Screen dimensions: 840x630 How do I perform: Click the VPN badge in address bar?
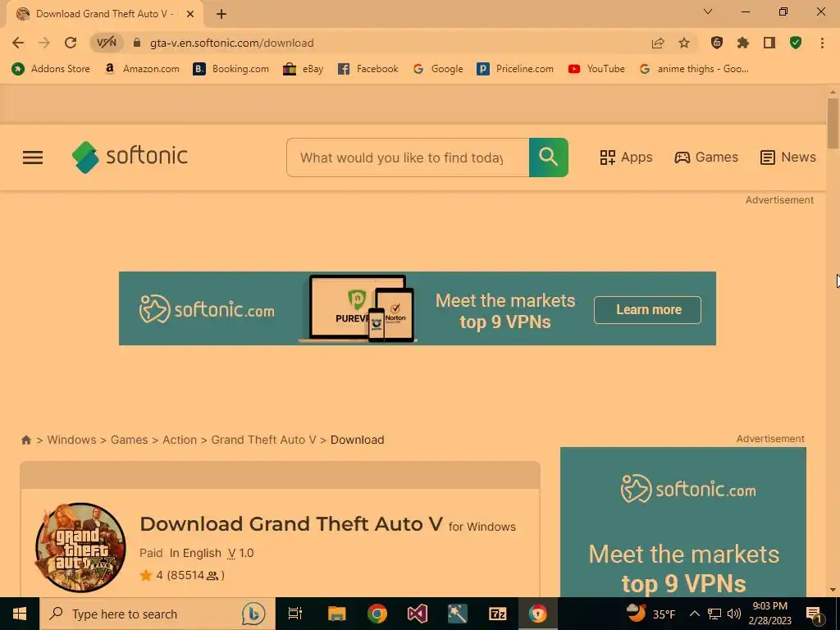point(106,43)
